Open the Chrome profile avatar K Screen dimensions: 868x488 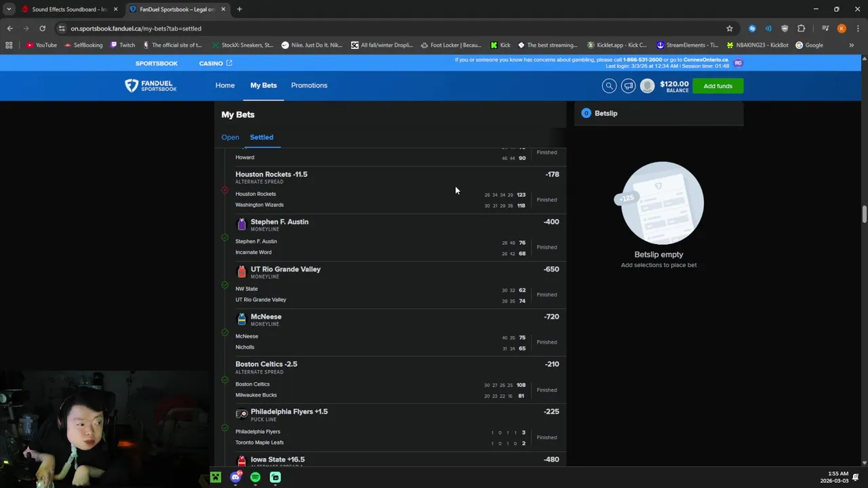(842, 28)
